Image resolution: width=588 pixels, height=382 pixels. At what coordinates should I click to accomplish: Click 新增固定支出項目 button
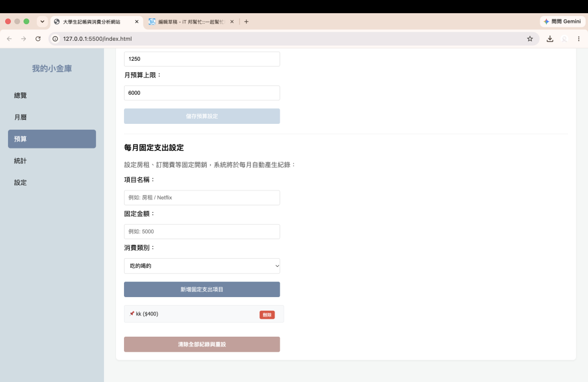pos(202,290)
